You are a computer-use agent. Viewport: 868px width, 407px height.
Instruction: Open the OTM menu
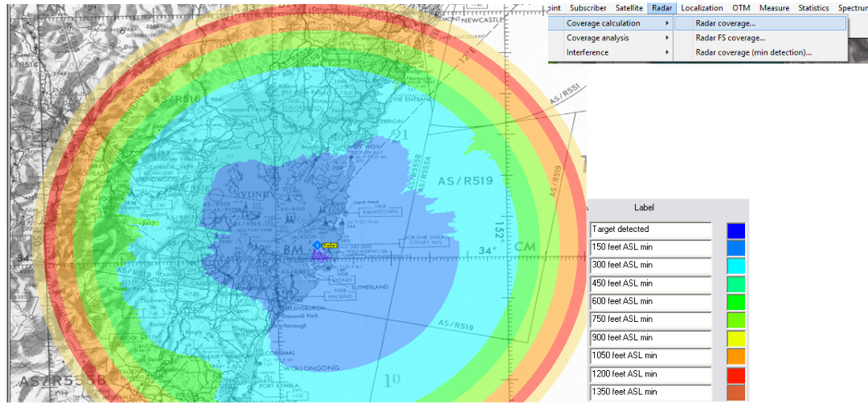(x=740, y=8)
